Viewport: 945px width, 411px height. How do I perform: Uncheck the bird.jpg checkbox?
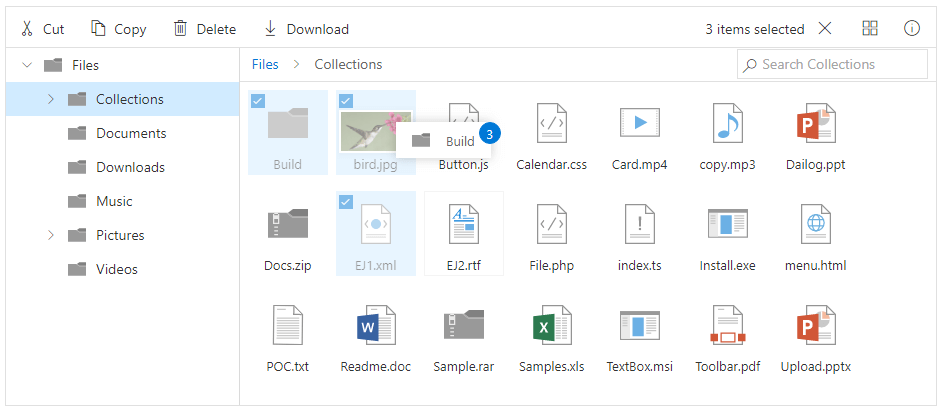(346, 100)
